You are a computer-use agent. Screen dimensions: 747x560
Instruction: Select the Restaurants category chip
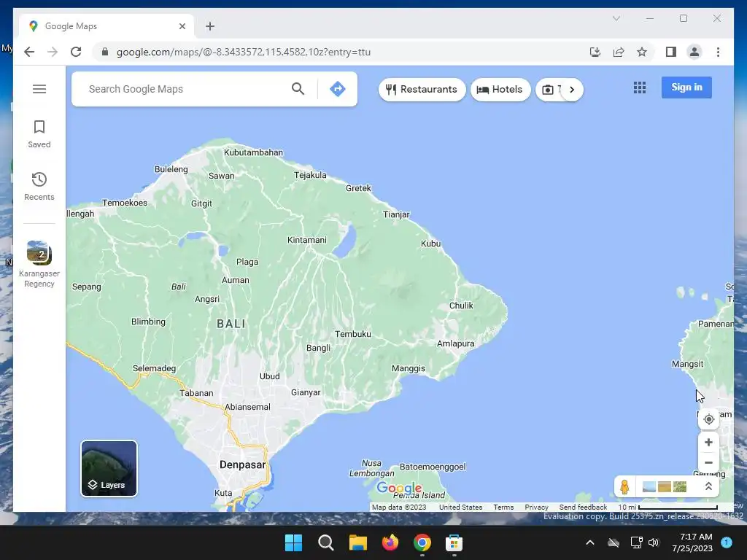(422, 90)
